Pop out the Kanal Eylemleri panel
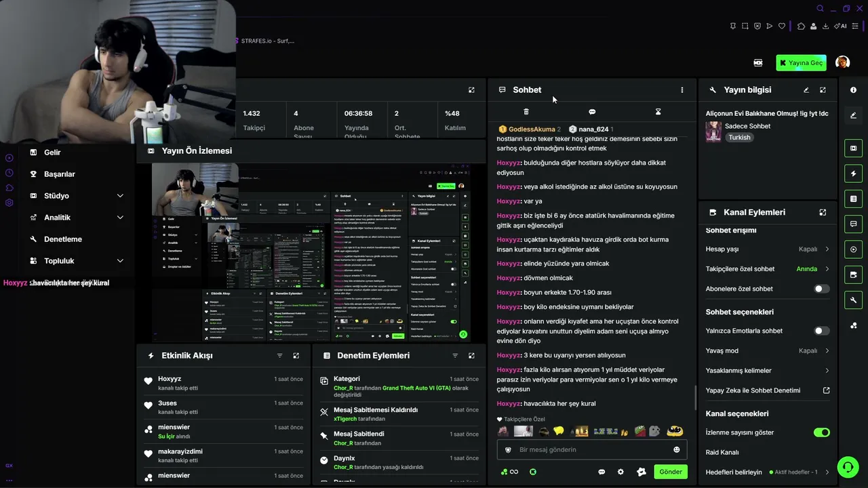 (x=823, y=212)
